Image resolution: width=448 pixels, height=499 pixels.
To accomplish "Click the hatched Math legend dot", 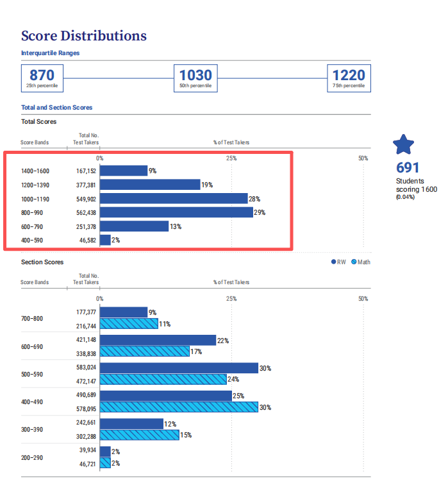I will [354, 262].
